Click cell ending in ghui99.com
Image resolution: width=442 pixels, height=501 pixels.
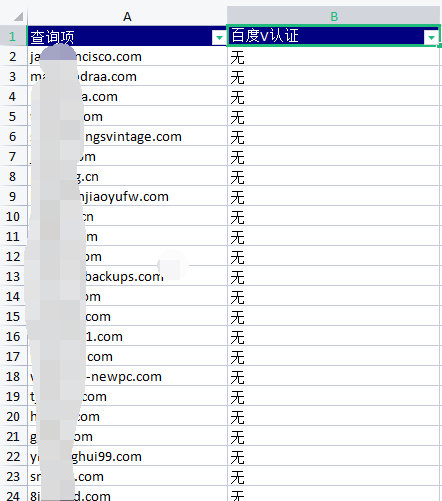coord(127,456)
